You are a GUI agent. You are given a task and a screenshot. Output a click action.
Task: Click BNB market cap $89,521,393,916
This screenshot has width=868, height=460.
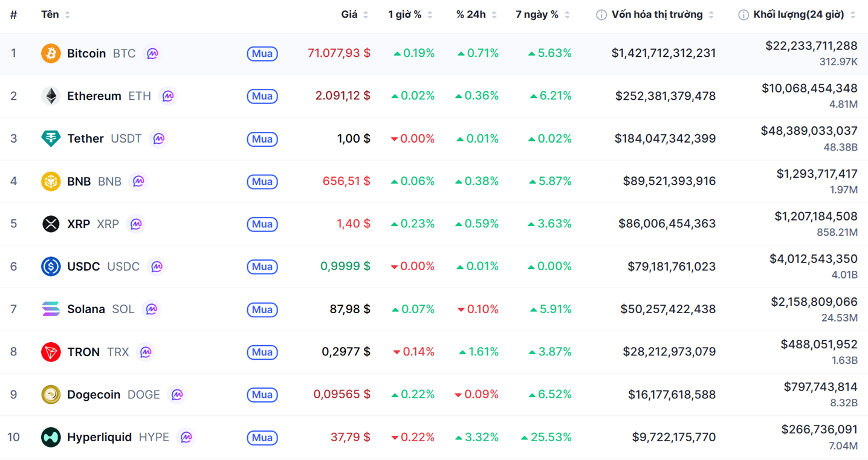coord(670,181)
